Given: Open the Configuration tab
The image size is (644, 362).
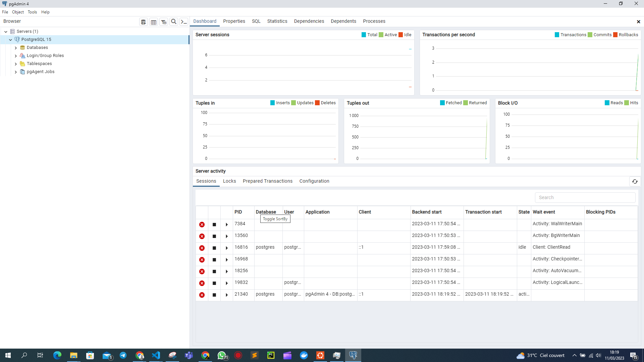Looking at the screenshot, I should point(314,181).
